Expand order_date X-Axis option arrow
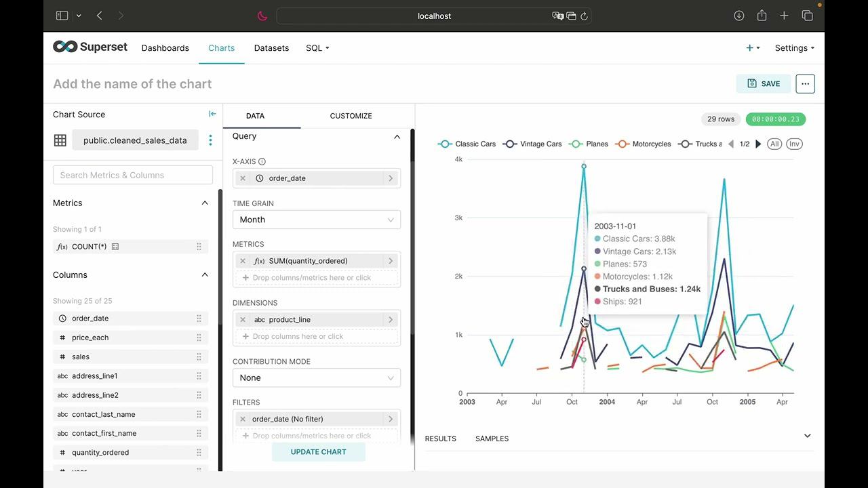This screenshot has width=868, height=488. (x=391, y=178)
